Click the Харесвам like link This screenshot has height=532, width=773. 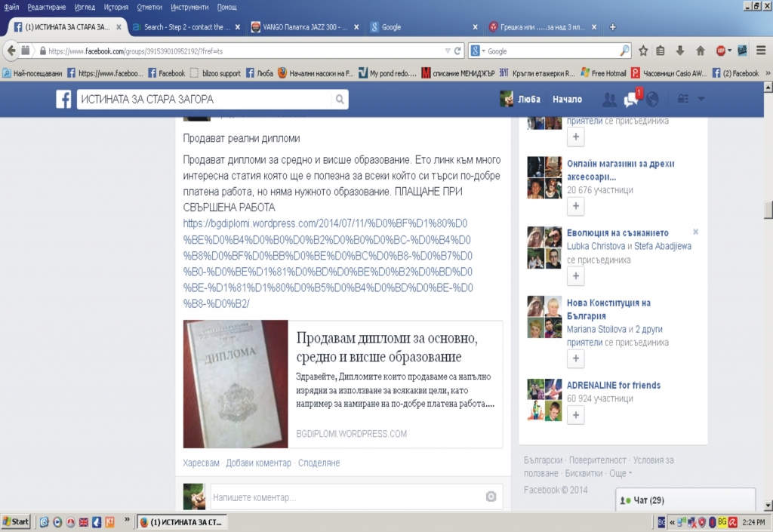[201, 463]
